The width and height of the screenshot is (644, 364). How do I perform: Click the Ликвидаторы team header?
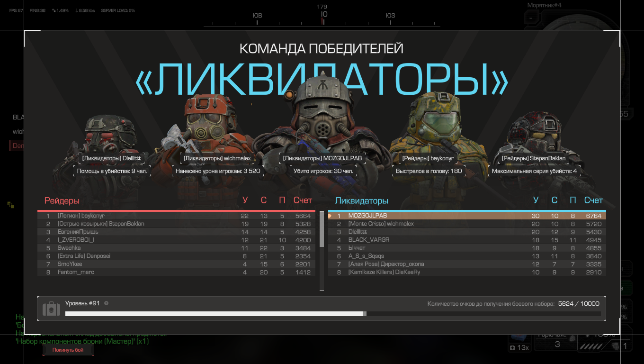pyautogui.click(x=362, y=200)
